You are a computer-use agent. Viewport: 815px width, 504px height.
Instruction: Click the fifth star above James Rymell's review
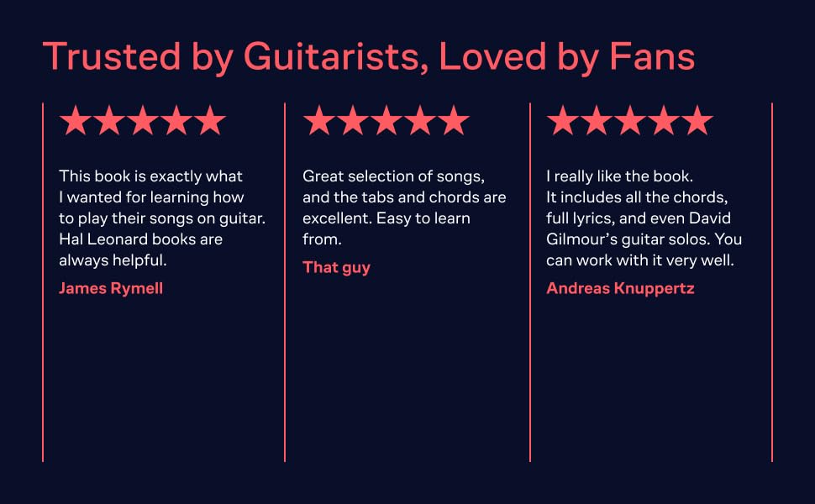(x=210, y=121)
